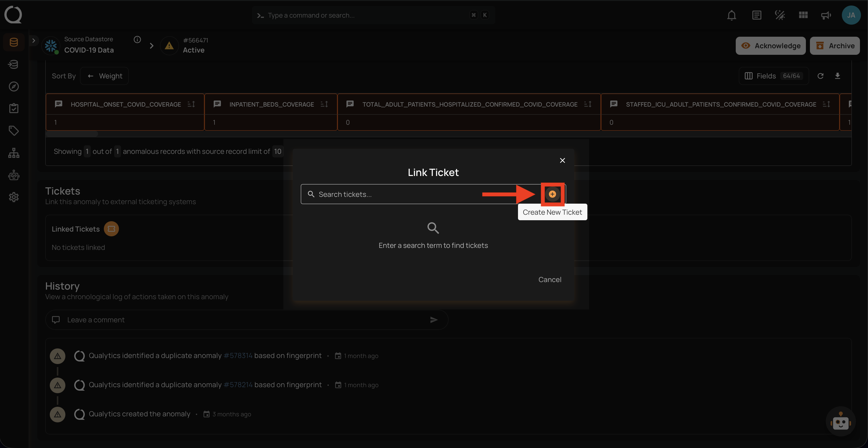Open the Explore compass icon

tap(14, 86)
